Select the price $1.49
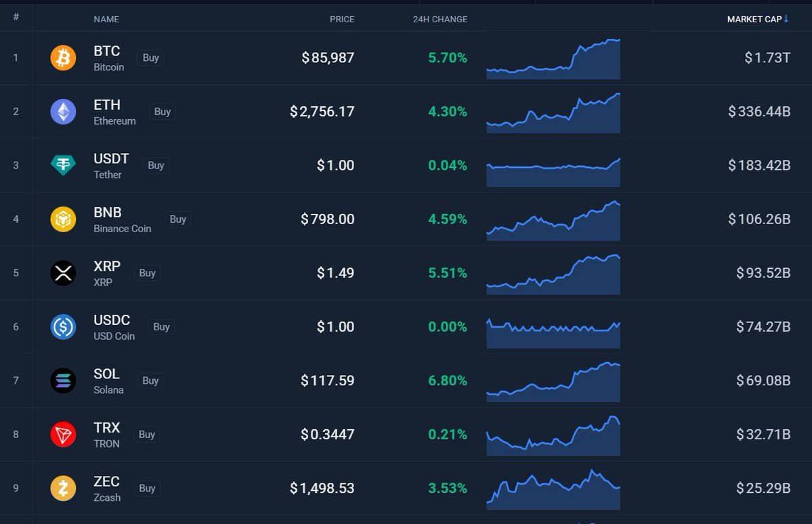The width and height of the screenshot is (812, 524). (336, 273)
